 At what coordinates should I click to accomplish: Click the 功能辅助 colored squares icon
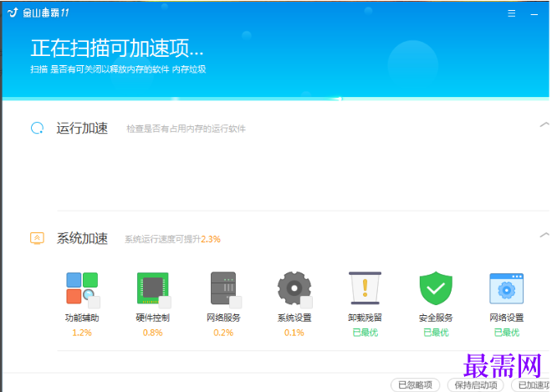point(82,288)
